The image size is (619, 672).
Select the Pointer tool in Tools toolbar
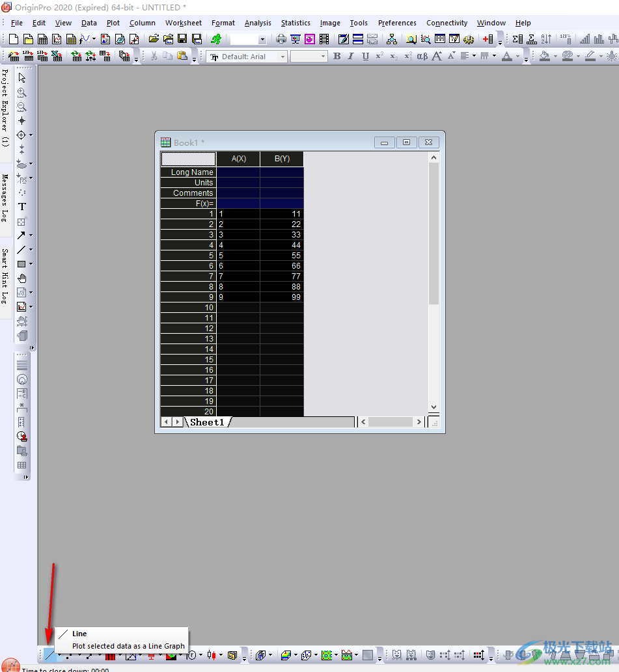(x=22, y=78)
